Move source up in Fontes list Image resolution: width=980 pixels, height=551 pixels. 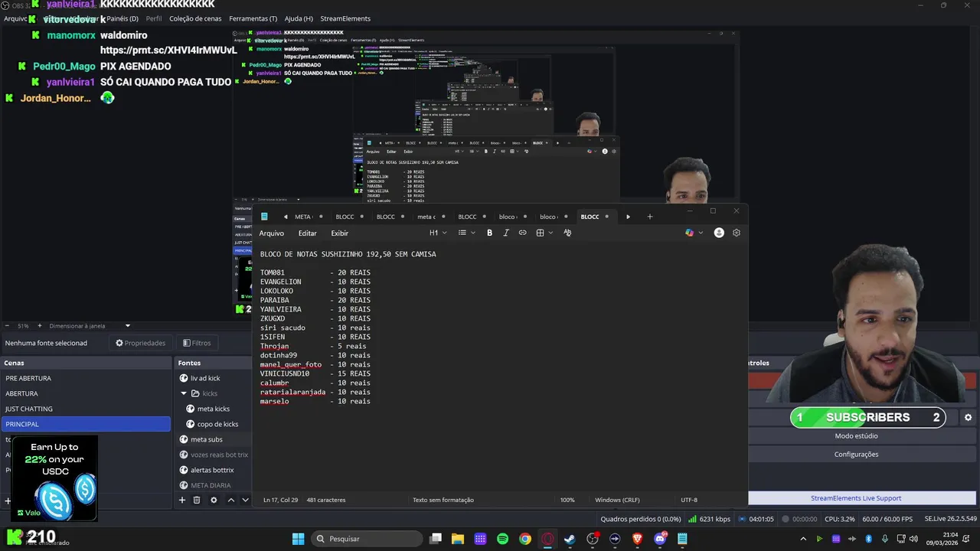click(x=230, y=500)
